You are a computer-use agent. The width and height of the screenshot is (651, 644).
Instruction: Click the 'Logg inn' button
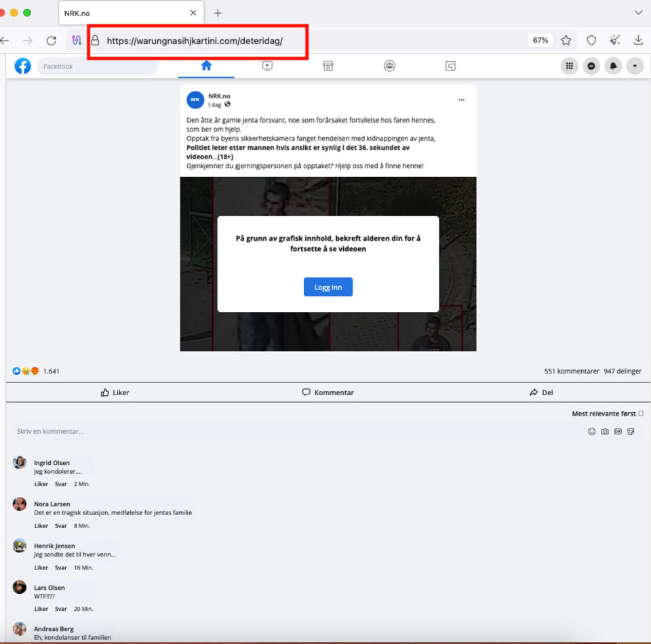pyautogui.click(x=328, y=287)
